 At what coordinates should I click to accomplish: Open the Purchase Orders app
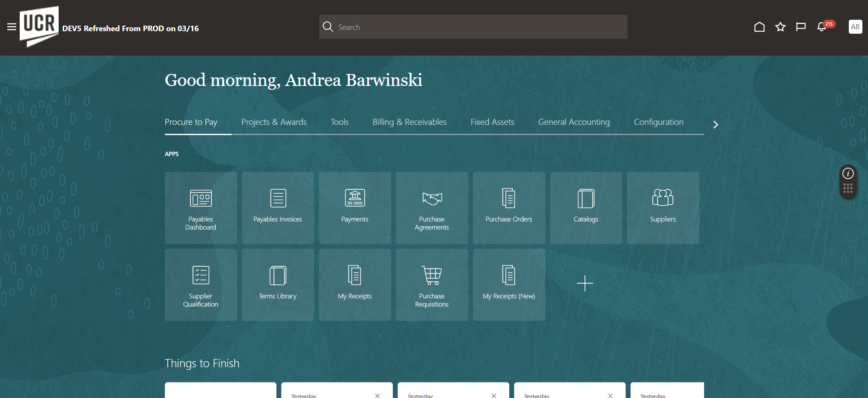[509, 208]
